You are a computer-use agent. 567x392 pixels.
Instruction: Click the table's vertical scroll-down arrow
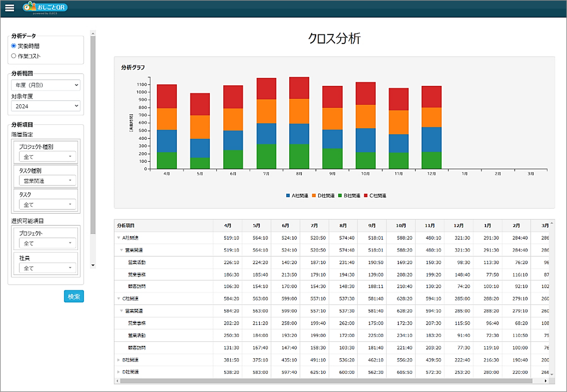click(552, 374)
